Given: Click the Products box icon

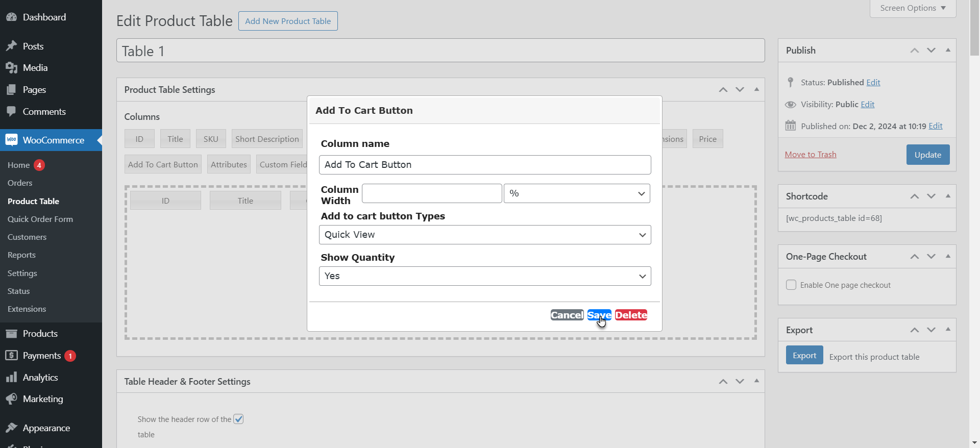Looking at the screenshot, I should (12, 334).
